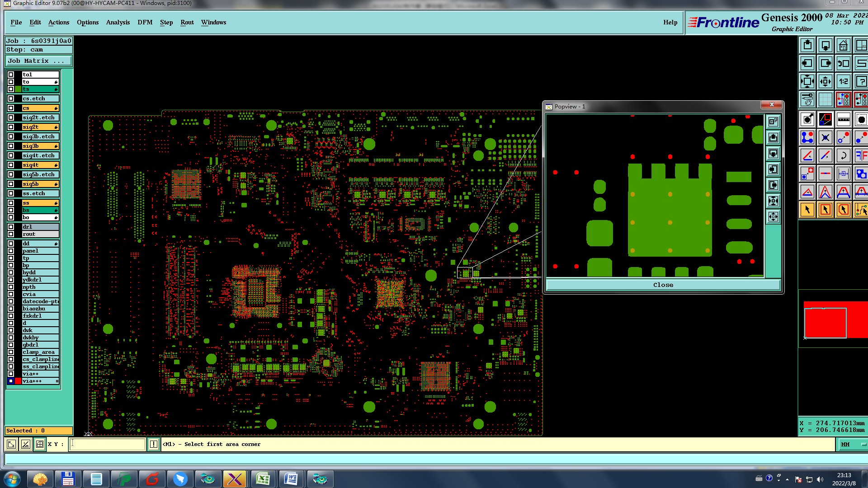The image size is (868, 488).
Task: Click the rotate/curved arrow edit tool
Action: pos(843,156)
